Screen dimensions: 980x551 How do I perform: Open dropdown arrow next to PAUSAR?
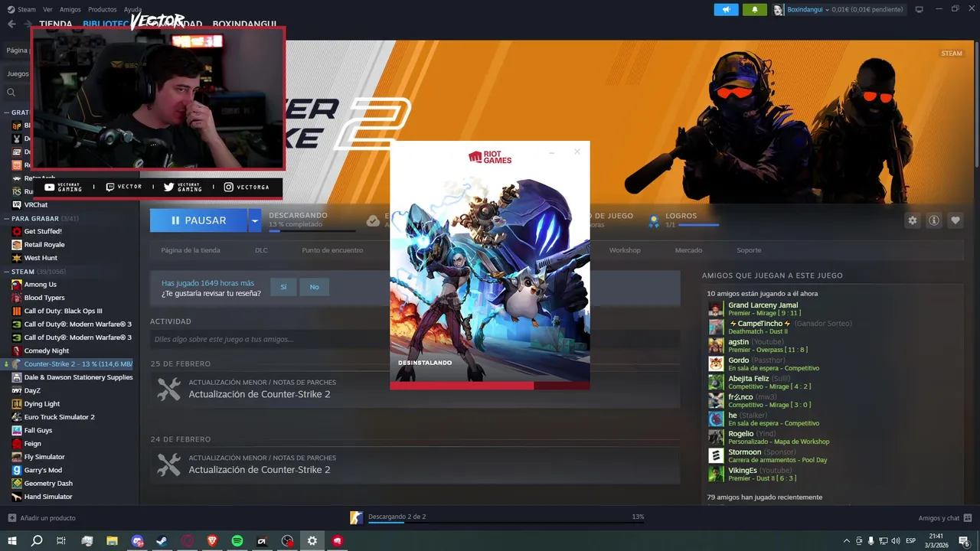(x=254, y=220)
